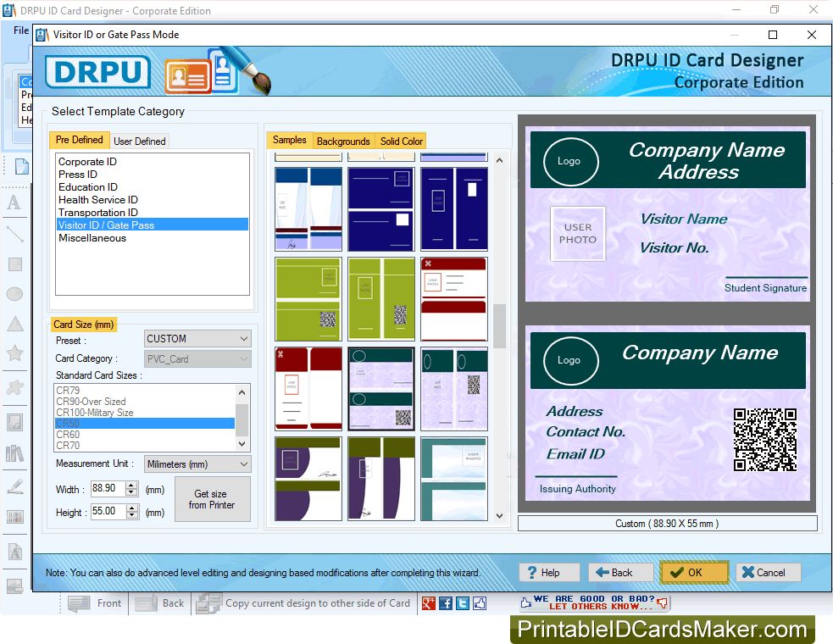Select Corporate ID category
This screenshot has height=644, width=833.
(x=153, y=162)
